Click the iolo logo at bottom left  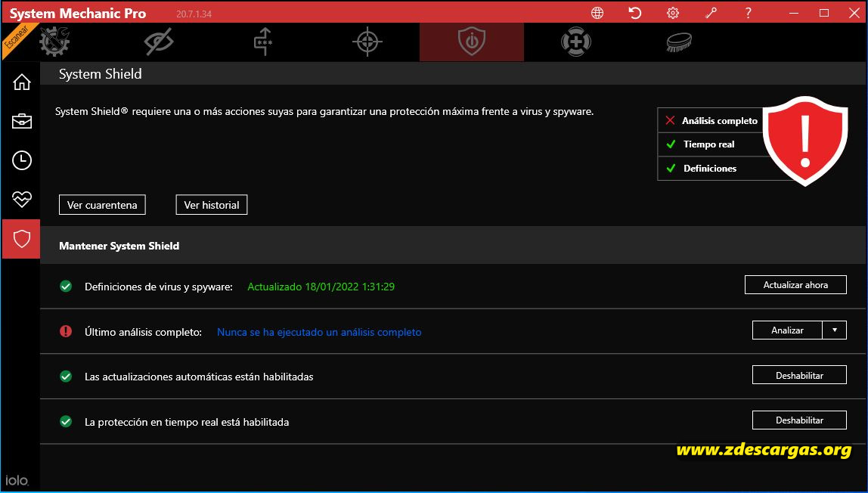pyautogui.click(x=17, y=480)
